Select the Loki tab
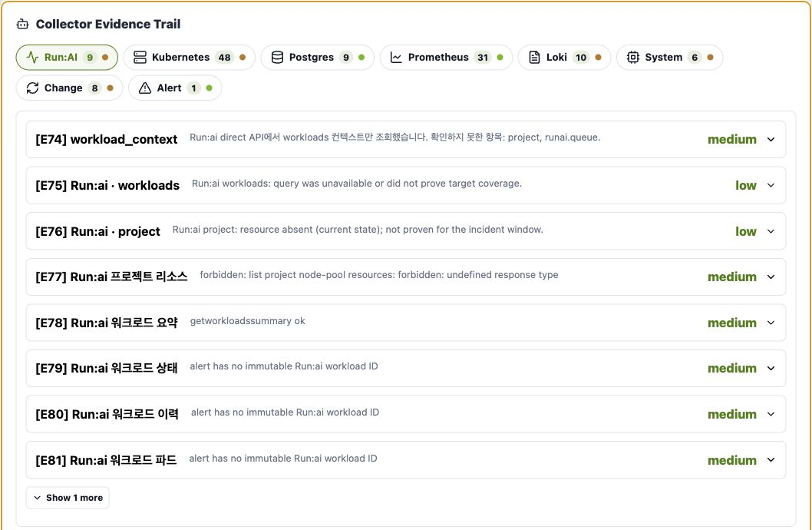812x530 pixels. (x=564, y=57)
